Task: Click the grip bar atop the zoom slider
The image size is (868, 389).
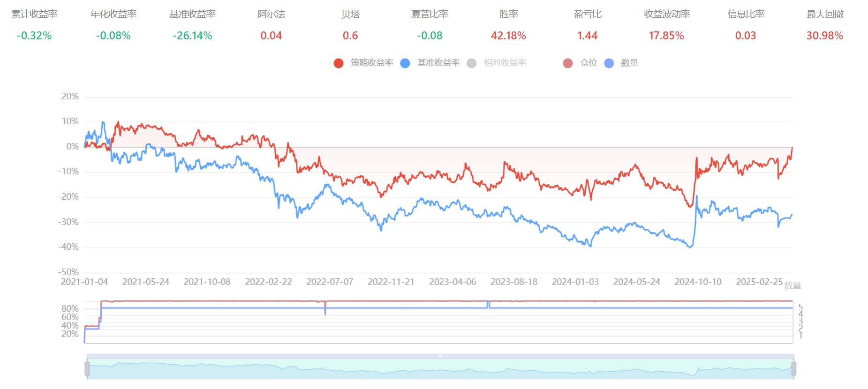Action: [x=440, y=356]
